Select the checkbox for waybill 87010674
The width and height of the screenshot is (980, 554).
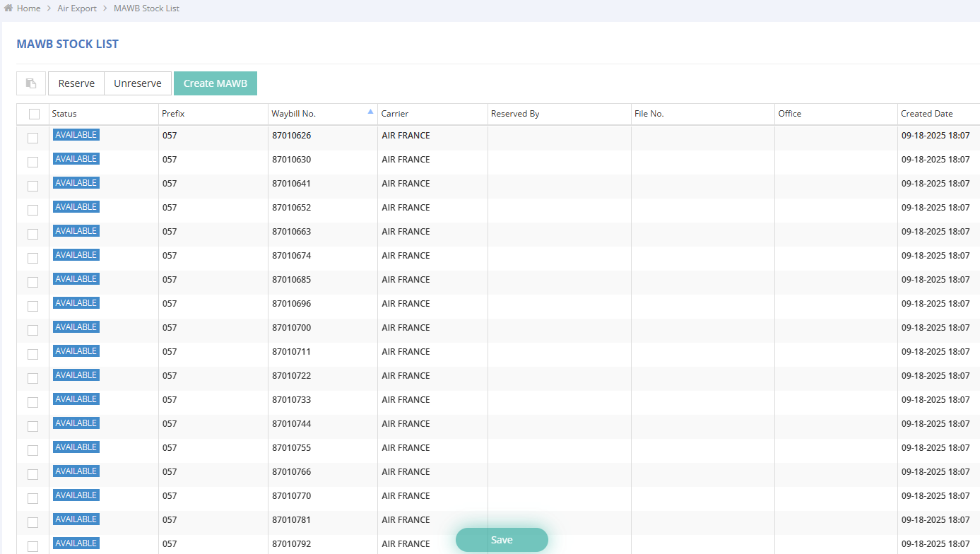[x=33, y=258]
